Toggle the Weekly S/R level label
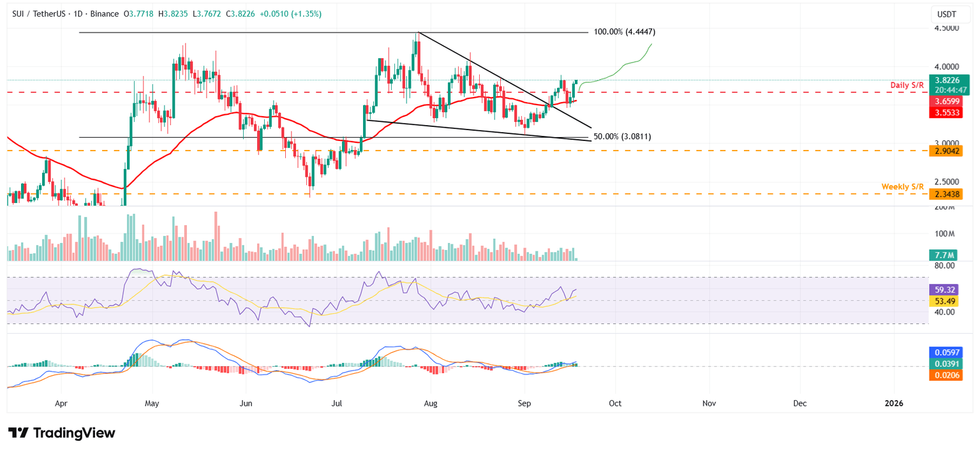 [x=903, y=186]
